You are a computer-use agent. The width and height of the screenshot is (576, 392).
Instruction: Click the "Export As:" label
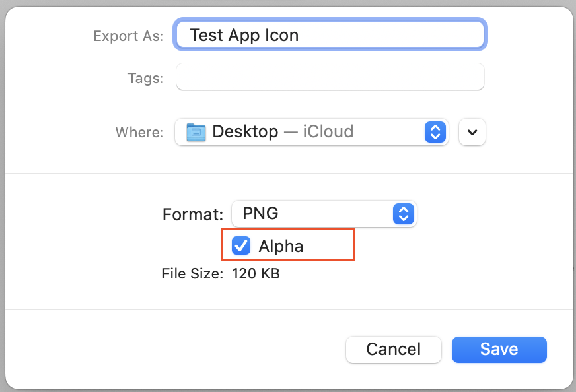point(128,36)
